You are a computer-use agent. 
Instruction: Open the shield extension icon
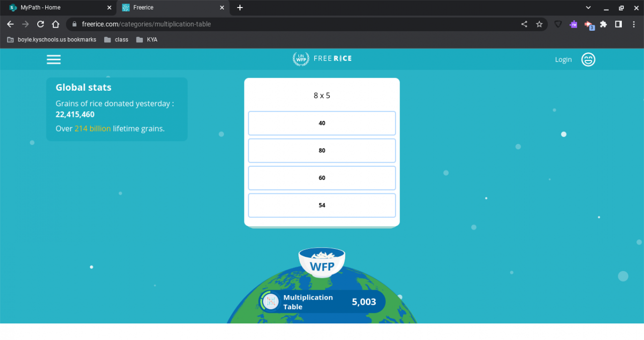click(558, 24)
